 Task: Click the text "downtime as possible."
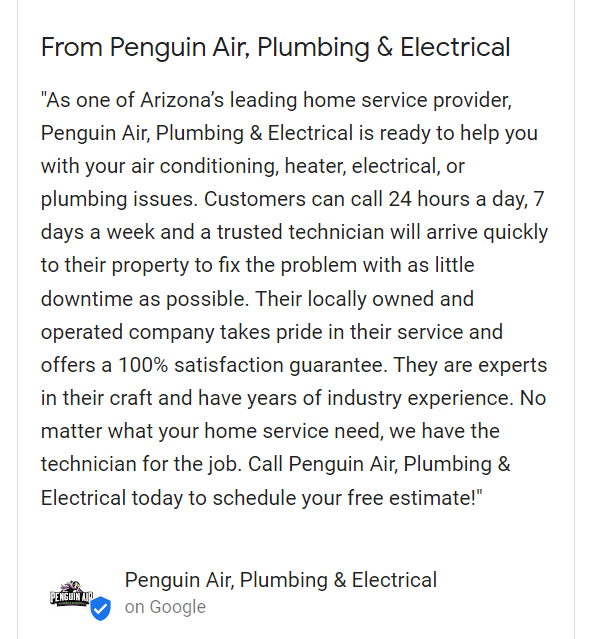[x=145, y=299]
